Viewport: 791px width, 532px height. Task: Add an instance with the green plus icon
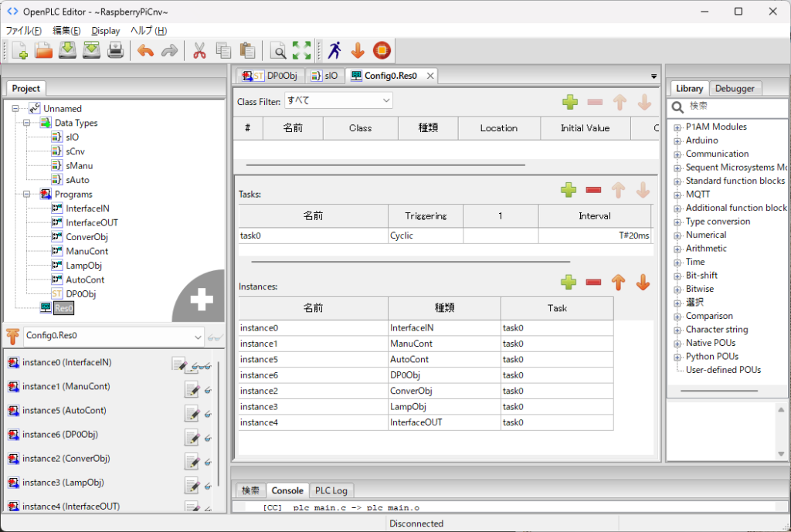569,283
